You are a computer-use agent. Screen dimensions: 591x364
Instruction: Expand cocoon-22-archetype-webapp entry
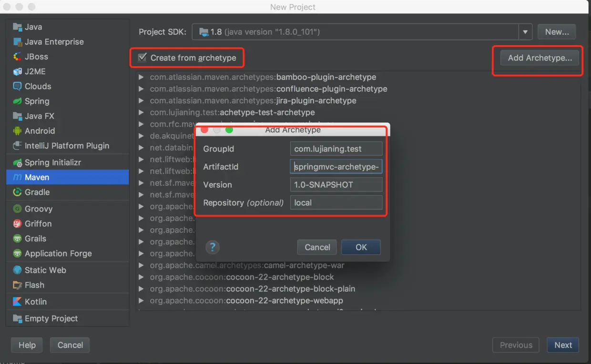tap(141, 301)
